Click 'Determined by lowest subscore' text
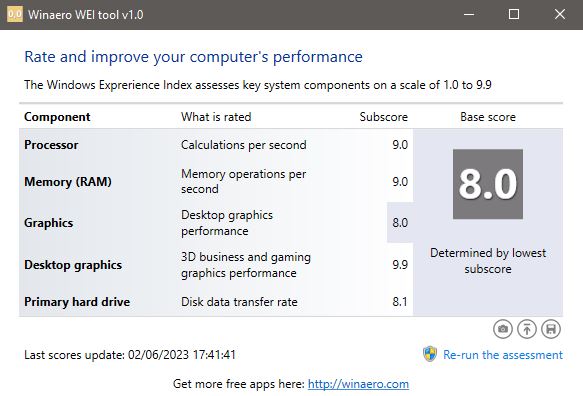This screenshot has width=583, height=396. click(x=488, y=261)
